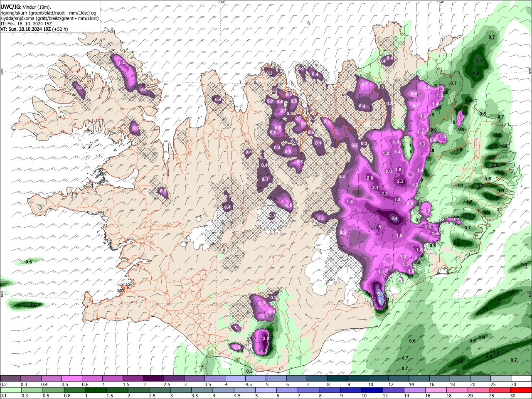Click the bold "UWC/IG" title text
The image size is (532, 399).
click(x=10, y=7)
